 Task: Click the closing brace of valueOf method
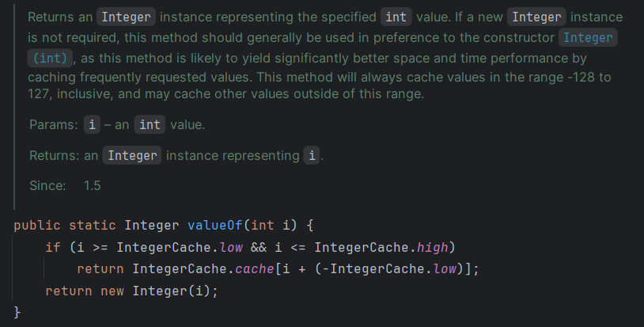(17, 312)
